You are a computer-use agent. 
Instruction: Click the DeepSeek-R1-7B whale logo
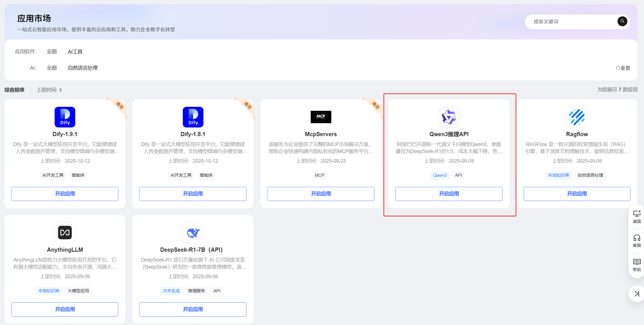click(193, 233)
